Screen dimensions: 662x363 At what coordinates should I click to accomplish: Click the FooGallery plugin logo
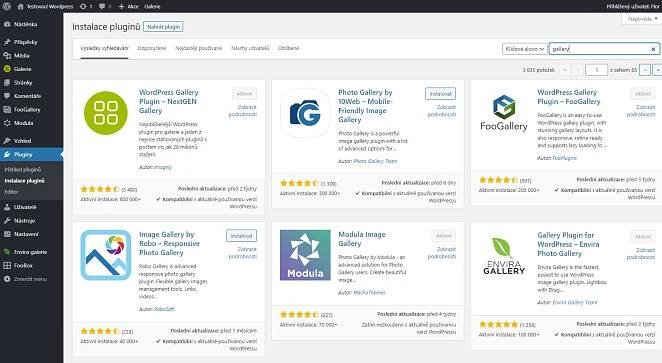pyautogui.click(x=504, y=113)
